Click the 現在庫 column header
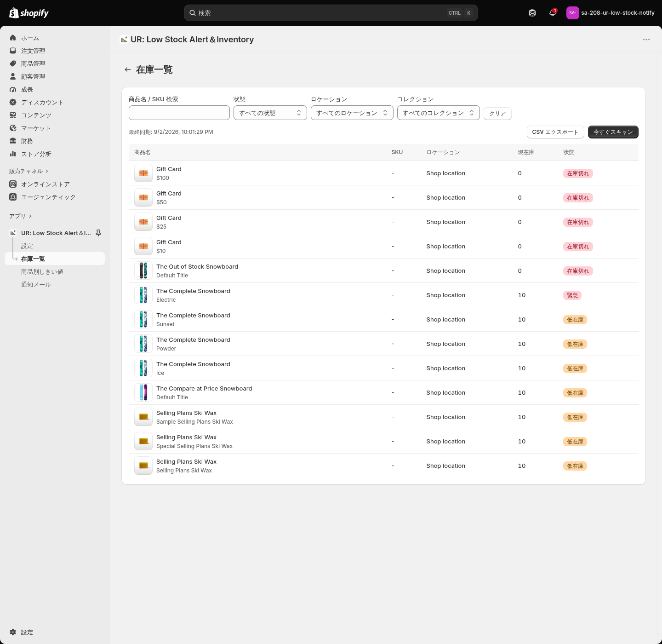Screen dimensions: 662x644 pos(526,152)
